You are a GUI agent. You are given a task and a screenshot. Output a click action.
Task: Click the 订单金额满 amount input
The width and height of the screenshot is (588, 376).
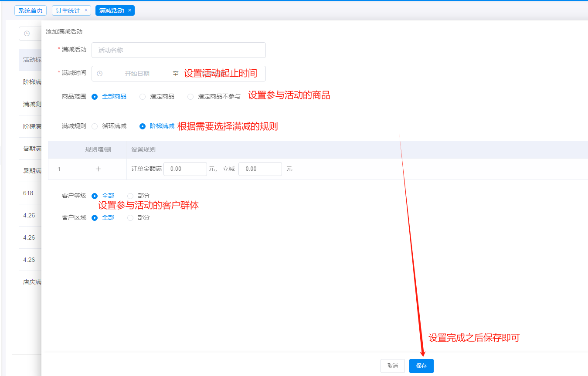185,169
